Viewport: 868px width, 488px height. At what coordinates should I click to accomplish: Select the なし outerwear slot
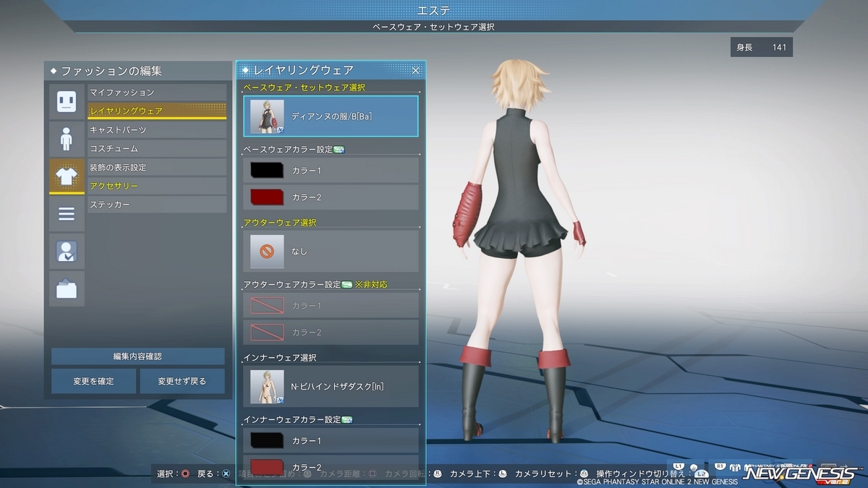click(x=331, y=251)
